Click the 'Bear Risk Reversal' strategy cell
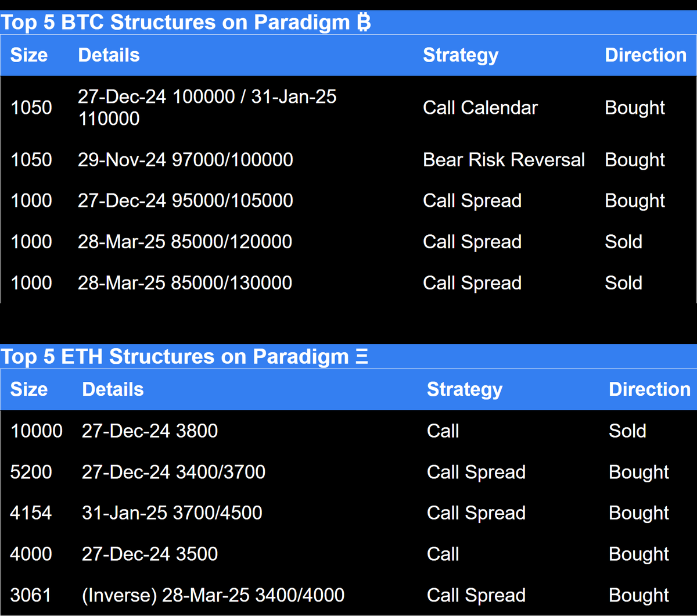 coord(504,160)
